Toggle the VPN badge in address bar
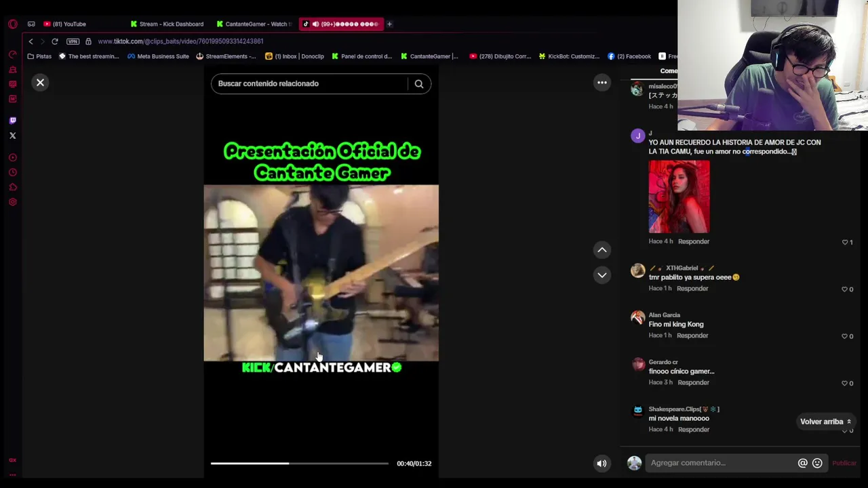Screen dimensions: 868x488 (x=73, y=41)
